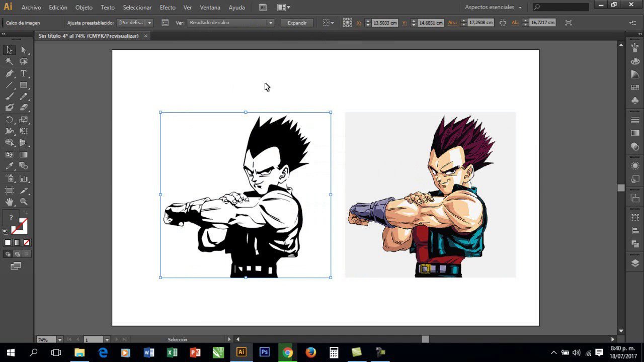Image resolution: width=644 pixels, height=362 pixels.
Task: Choose the Hand tool
Action: (9, 202)
